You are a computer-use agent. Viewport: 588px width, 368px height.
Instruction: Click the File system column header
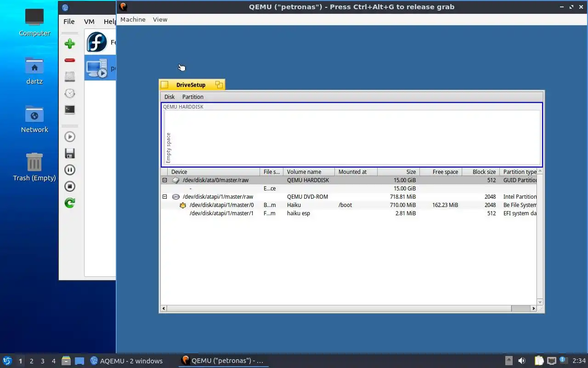[x=271, y=172]
